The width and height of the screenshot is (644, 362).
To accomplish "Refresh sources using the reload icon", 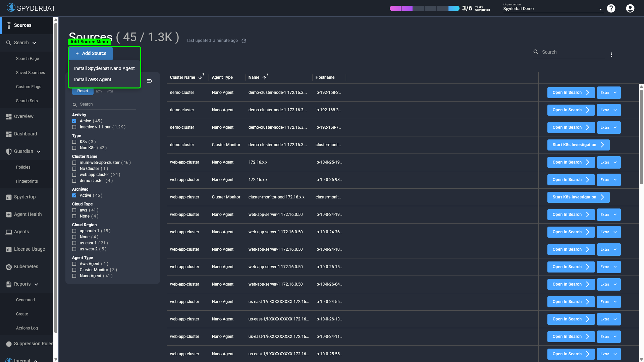I will coord(244,41).
